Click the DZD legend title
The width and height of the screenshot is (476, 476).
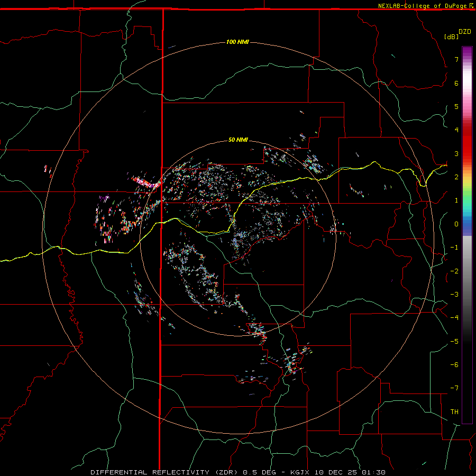coord(465,32)
